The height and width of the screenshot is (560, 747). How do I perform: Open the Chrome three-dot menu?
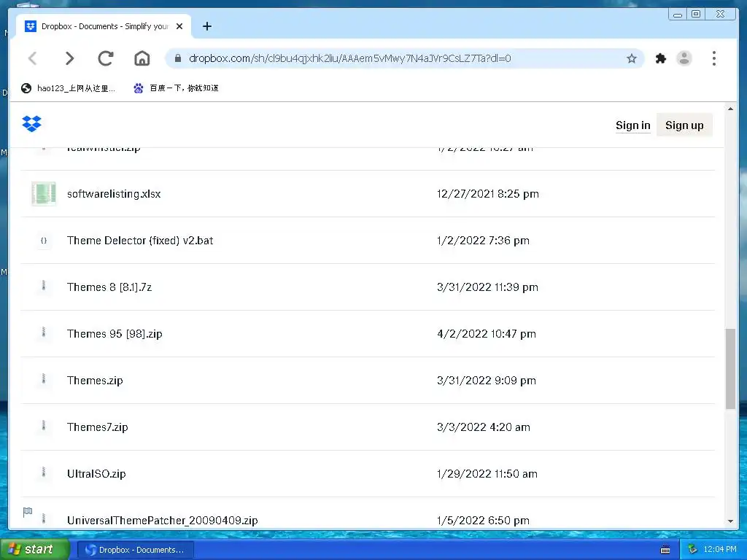(x=713, y=58)
